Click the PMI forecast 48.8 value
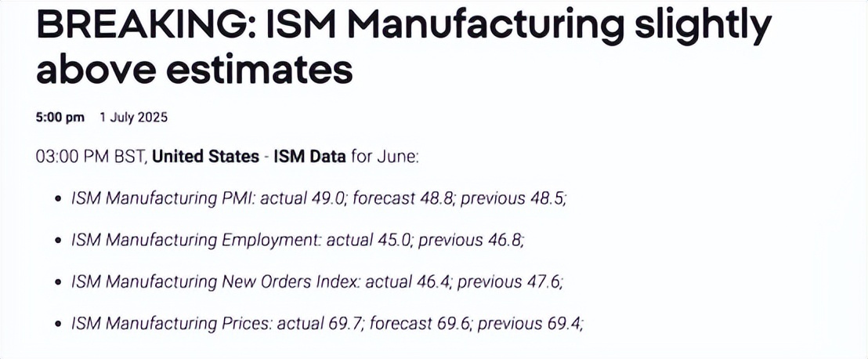Image resolution: width=868 pixels, height=359 pixels. [x=404, y=199]
